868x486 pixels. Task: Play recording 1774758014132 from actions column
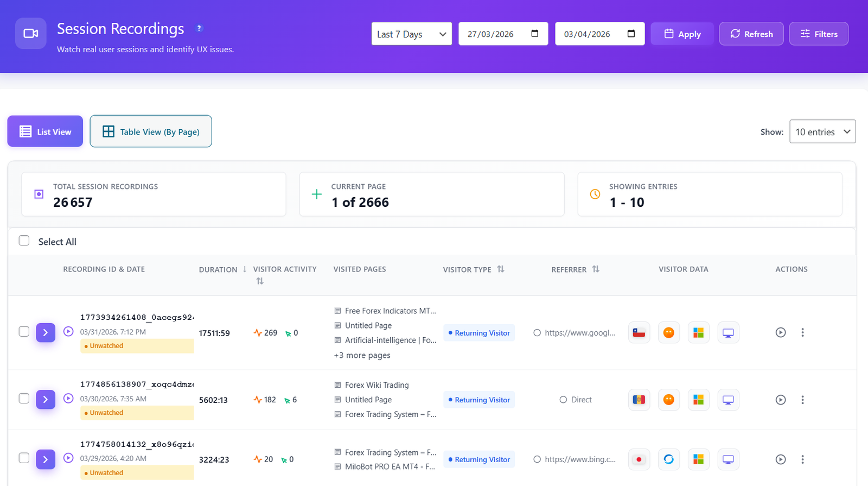(781, 459)
